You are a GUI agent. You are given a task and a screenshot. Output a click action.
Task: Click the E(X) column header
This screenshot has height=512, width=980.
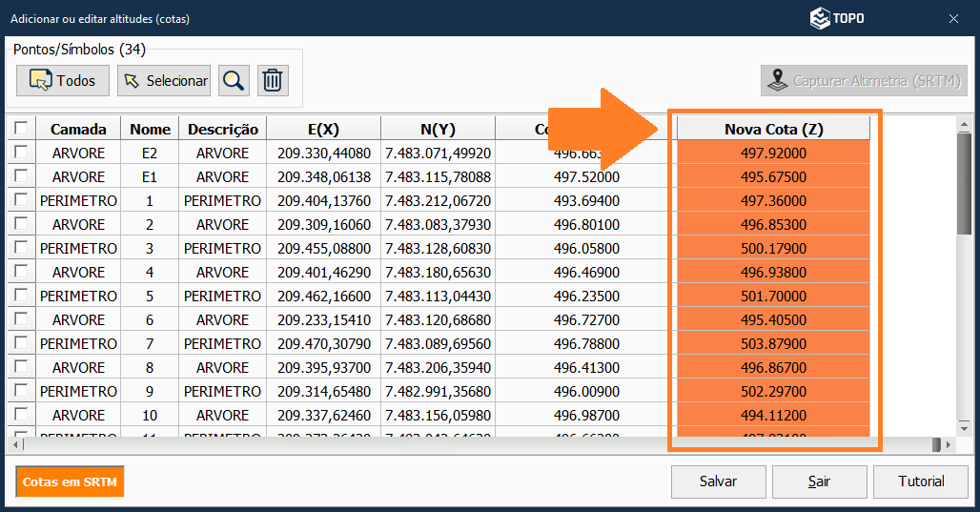click(x=323, y=129)
